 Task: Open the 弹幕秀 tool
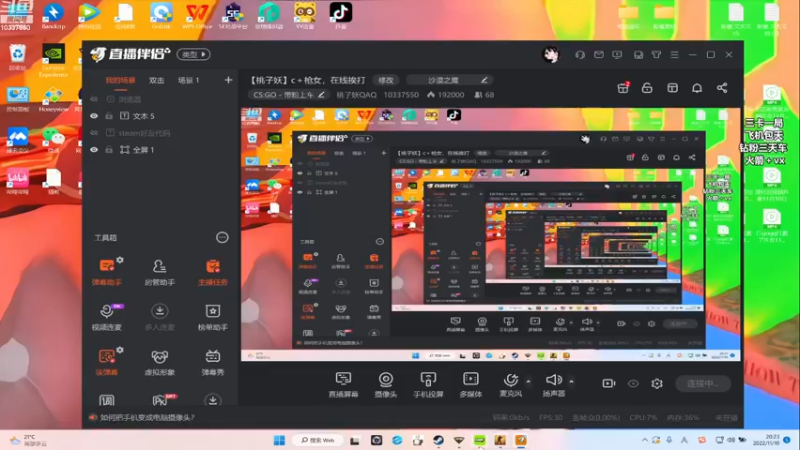[213, 362]
